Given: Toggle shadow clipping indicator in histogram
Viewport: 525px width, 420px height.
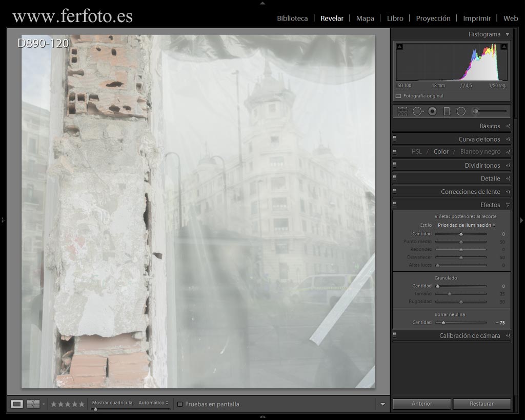Looking at the screenshot, I should (x=399, y=47).
